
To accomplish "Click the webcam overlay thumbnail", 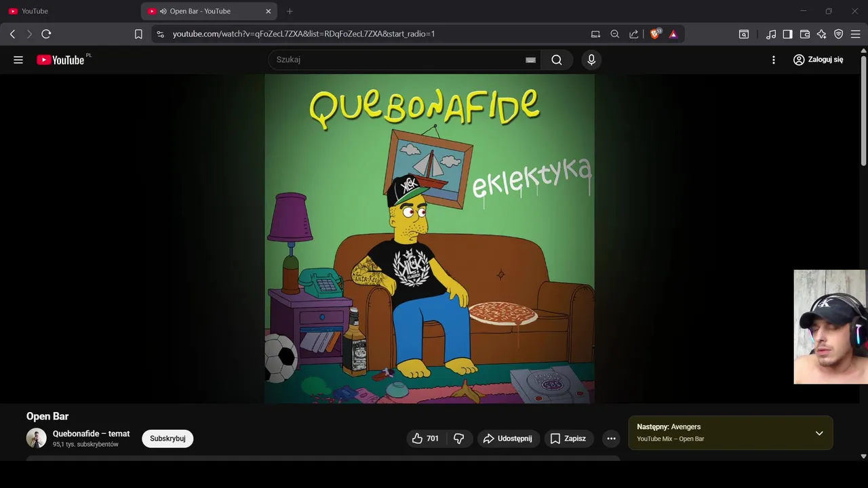I will [x=830, y=327].
